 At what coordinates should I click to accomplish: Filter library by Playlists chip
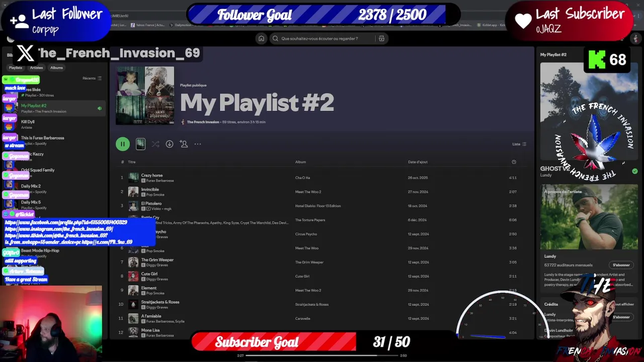pyautogui.click(x=16, y=67)
